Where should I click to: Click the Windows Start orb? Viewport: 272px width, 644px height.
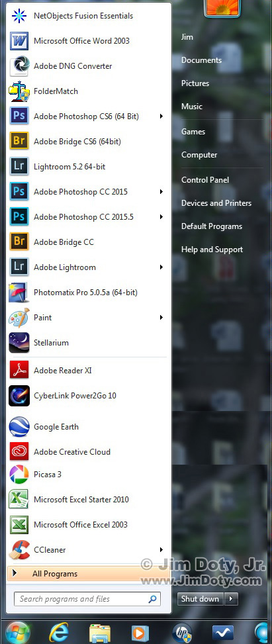point(18,633)
